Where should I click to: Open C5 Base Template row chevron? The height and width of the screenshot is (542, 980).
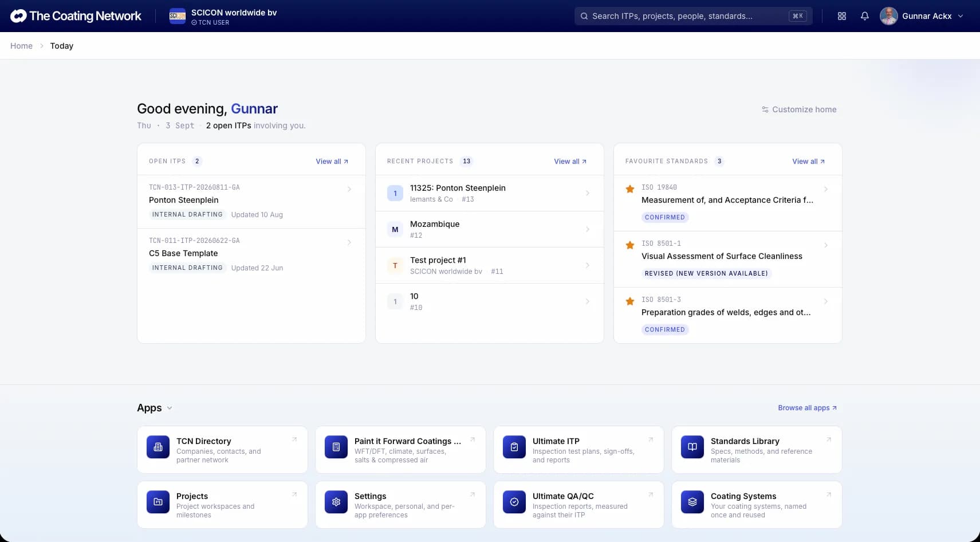pyautogui.click(x=349, y=242)
